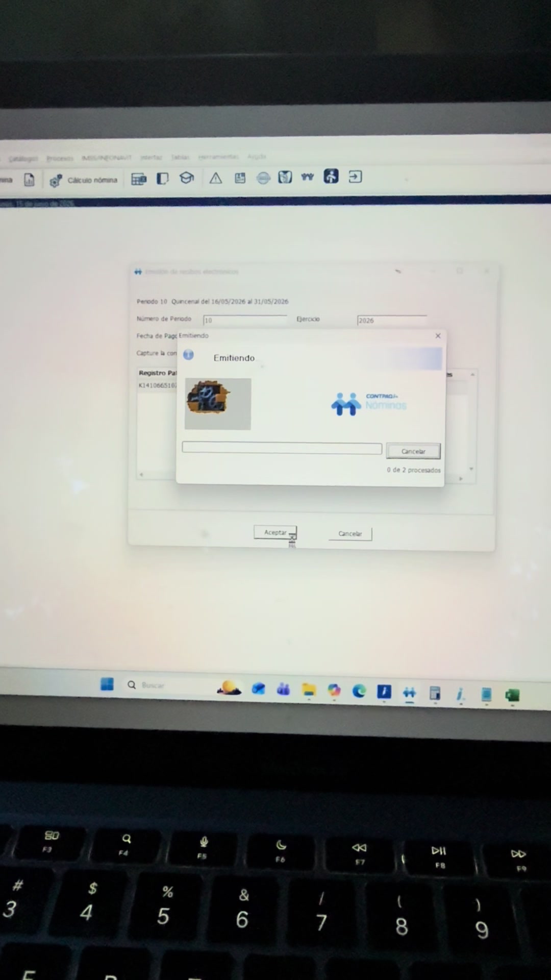Image resolution: width=551 pixels, height=980 pixels.
Task: Open the Interfaz menu
Action: tap(151, 157)
